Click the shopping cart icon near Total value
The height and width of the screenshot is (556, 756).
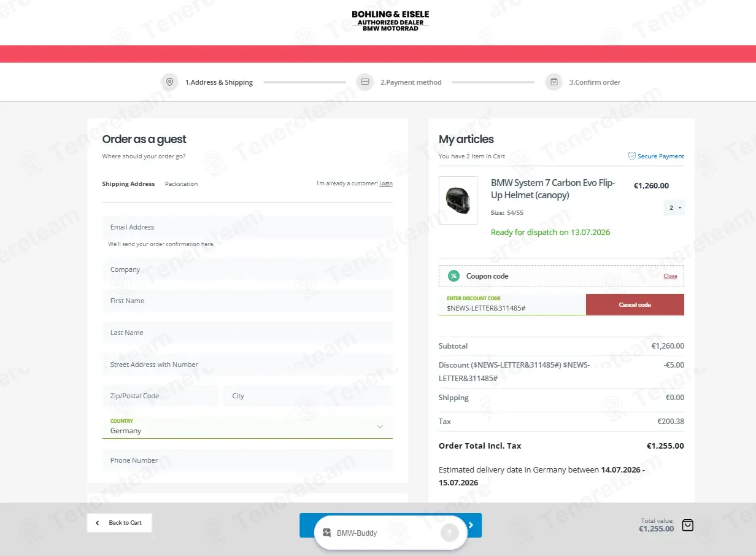click(x=688, y=525)
